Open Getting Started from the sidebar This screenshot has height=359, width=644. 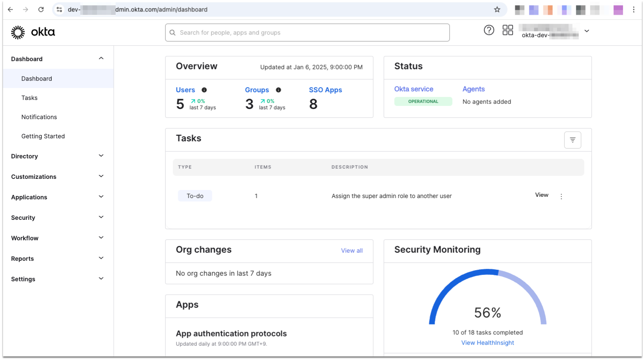tap(43, 136)
